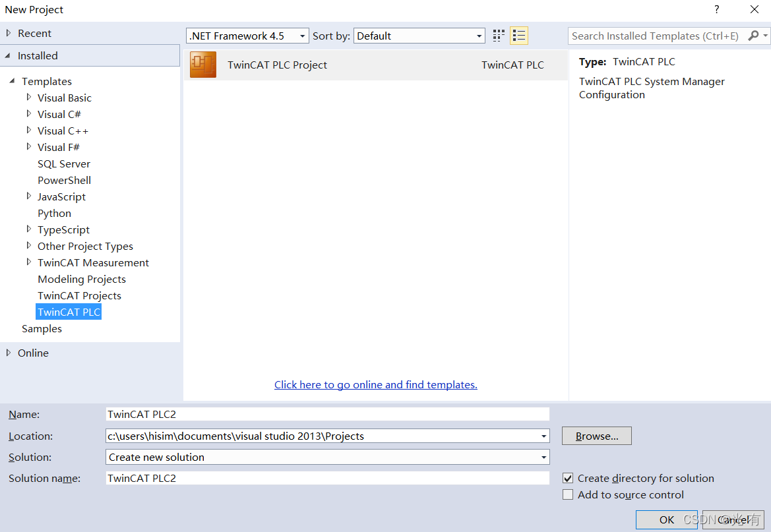Confirm with the OK button
Viewport: 771px width, 532px height.
click(x=666, y=519)
